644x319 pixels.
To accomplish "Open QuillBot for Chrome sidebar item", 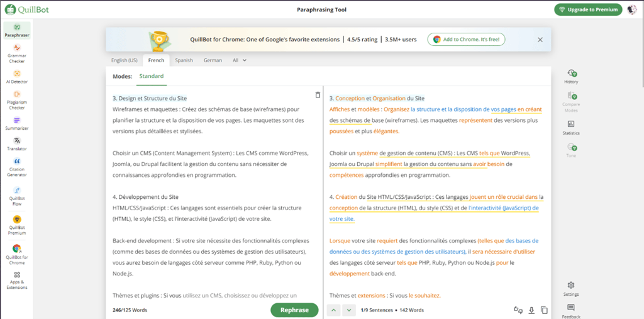I will [x=17, y=254].
